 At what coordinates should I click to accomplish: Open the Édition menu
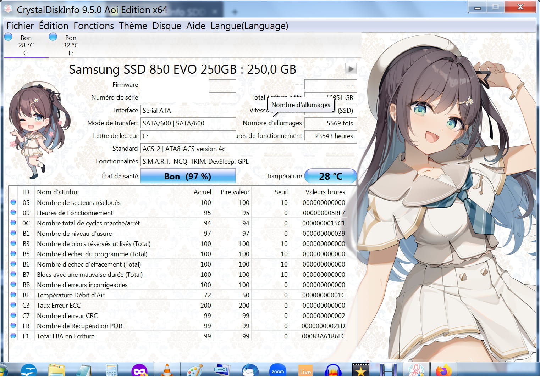pos(54,26)
